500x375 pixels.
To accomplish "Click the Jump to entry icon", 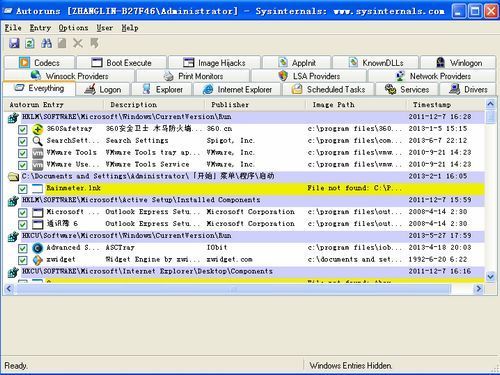I will click(94, 43).
